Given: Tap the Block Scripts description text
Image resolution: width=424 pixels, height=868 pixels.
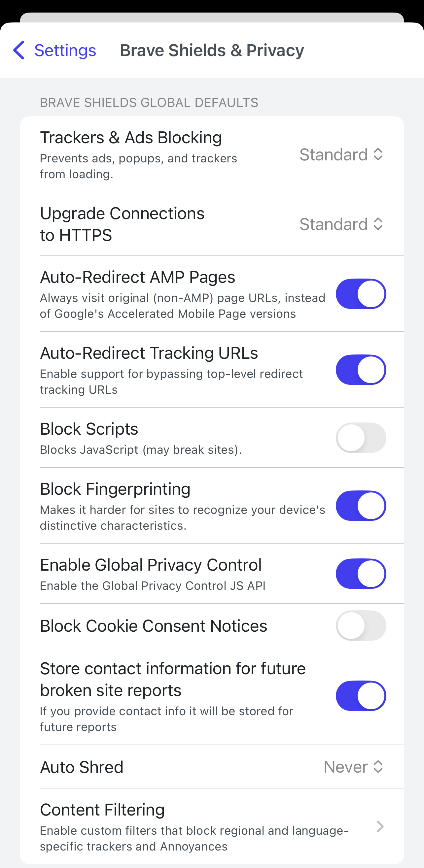Looking at the screenshot, I should coord(141,450).
